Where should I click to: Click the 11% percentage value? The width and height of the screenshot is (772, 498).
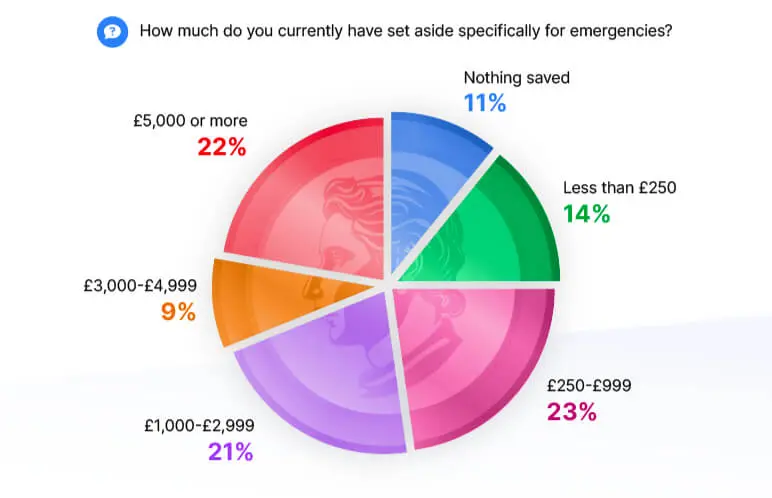pyautogui.click(x=485, y=103)
